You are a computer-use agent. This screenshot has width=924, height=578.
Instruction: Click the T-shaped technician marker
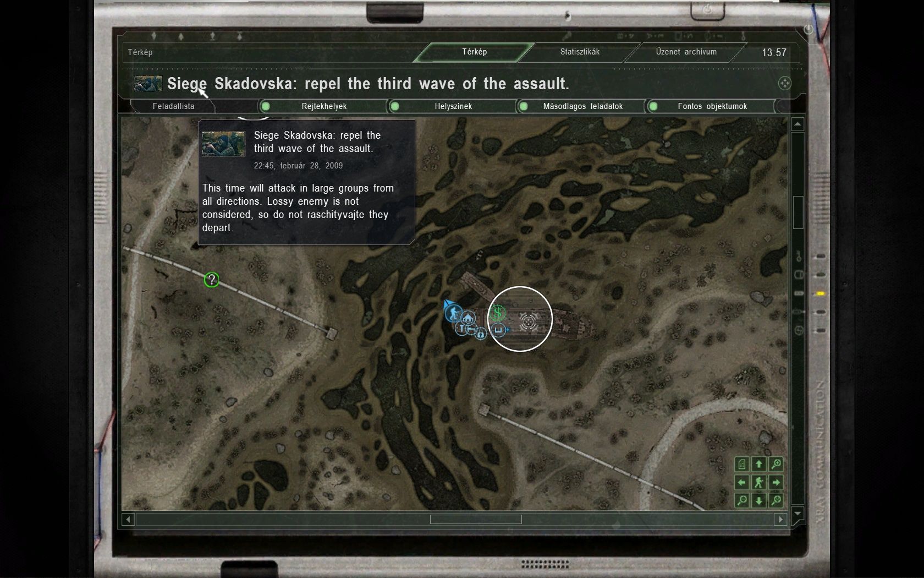[x=460, y=328]
